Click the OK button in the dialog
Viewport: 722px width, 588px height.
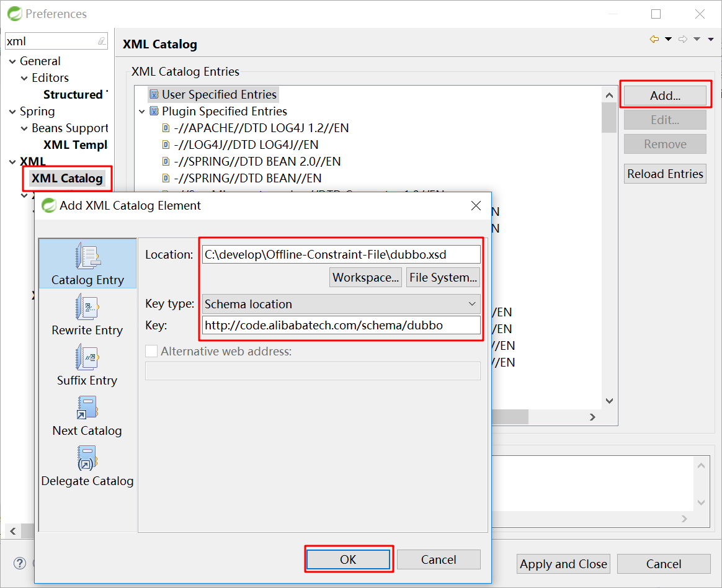[348, 559]
